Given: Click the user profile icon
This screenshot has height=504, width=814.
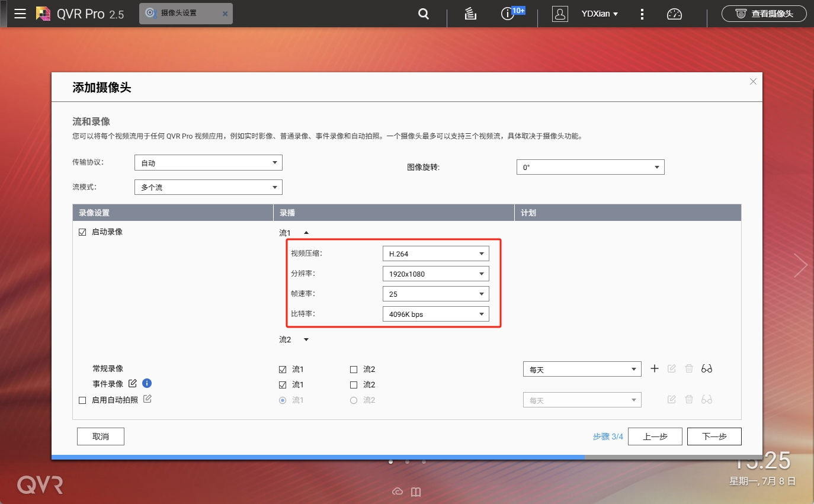Looking at the screenshot, I should click(560, 14).
